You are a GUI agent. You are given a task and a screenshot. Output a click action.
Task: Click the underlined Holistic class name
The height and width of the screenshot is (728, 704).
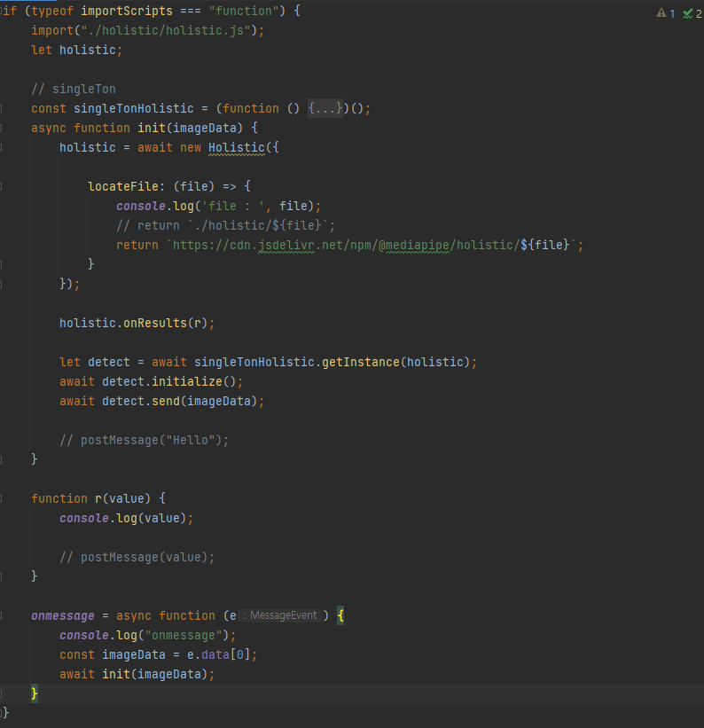[x=237, y=147]
